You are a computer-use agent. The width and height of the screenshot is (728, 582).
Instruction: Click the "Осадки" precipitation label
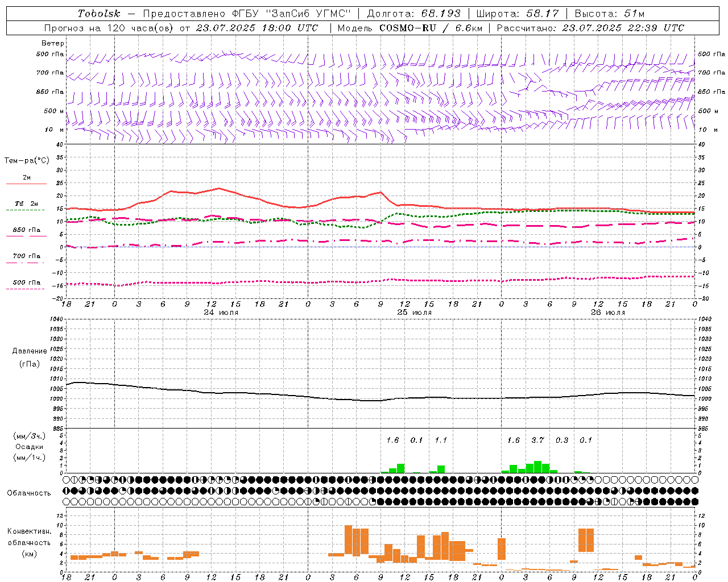click(x=29, y=447)
